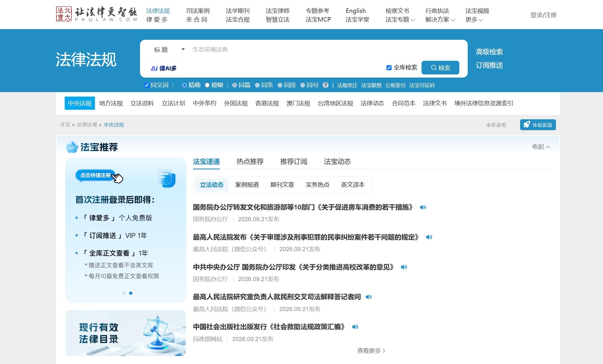Open the 律AI多 assistant button
This screenshot has height=364, width=603.
click(164, 68)
